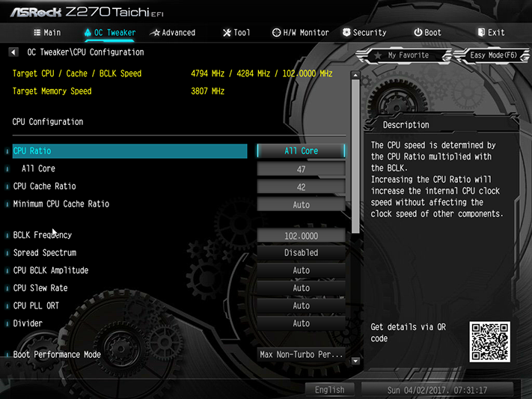Click the CPU Cache Ratio field 42
This screenshot has height=399, width=532.
[x=301, y=186]
